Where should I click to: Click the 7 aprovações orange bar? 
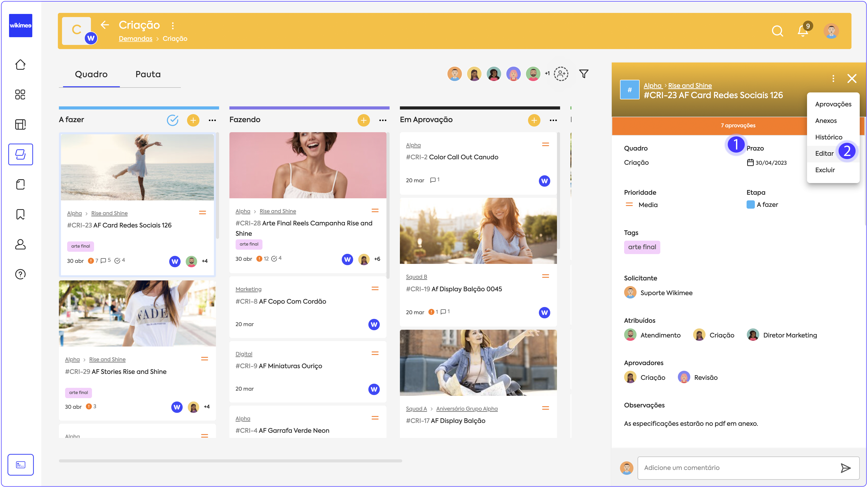738,126
